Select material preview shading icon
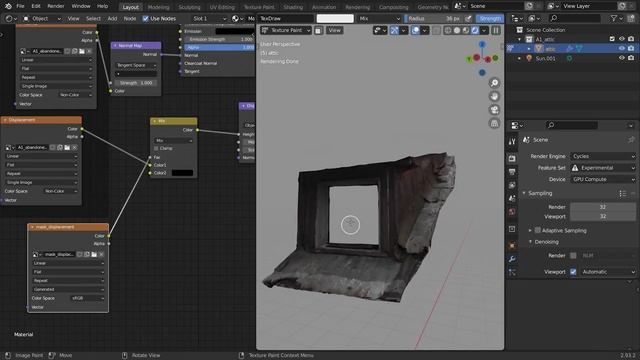Image resolution: width=640 pixels, height=360 pixels. pos(466,30)
